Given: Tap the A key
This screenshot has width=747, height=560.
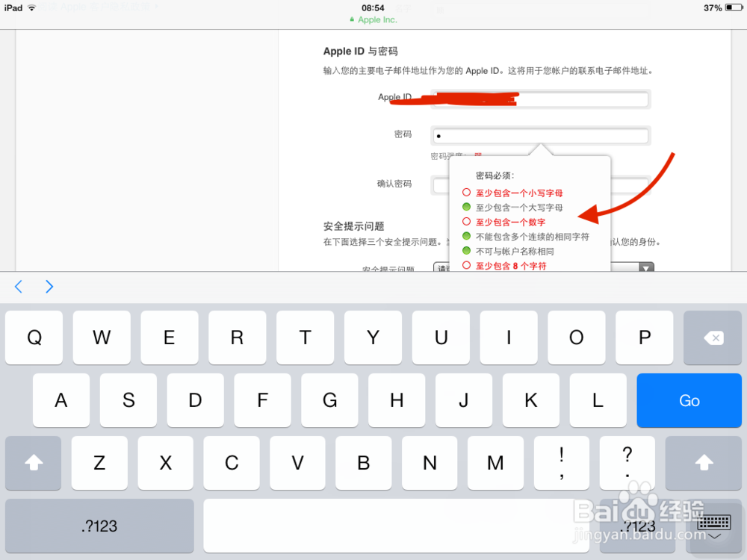Looking at the screenshot, I should click(61, 400).
